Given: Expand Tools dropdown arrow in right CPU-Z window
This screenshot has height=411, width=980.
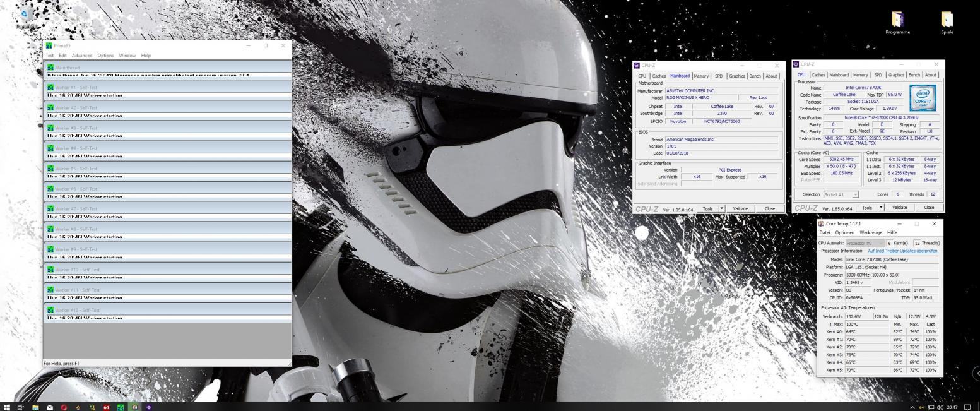Looking at the screenshot, I should coord(881,208).
